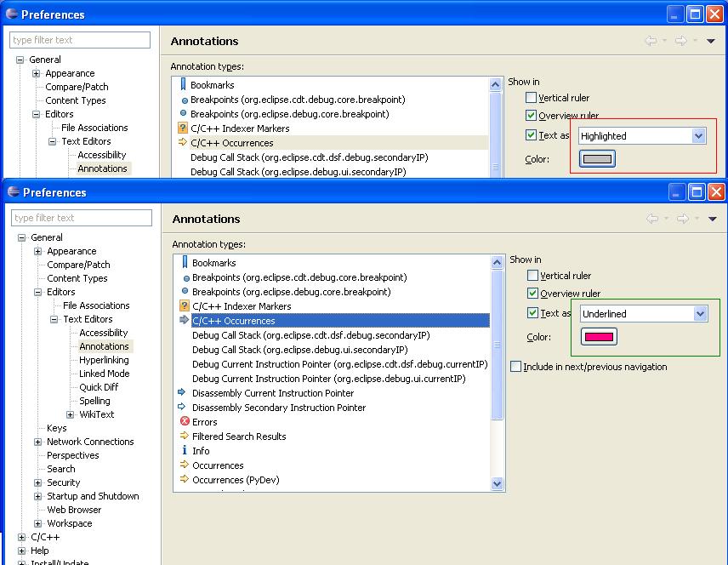Select Quick Diff preference page

coord(99,386)
